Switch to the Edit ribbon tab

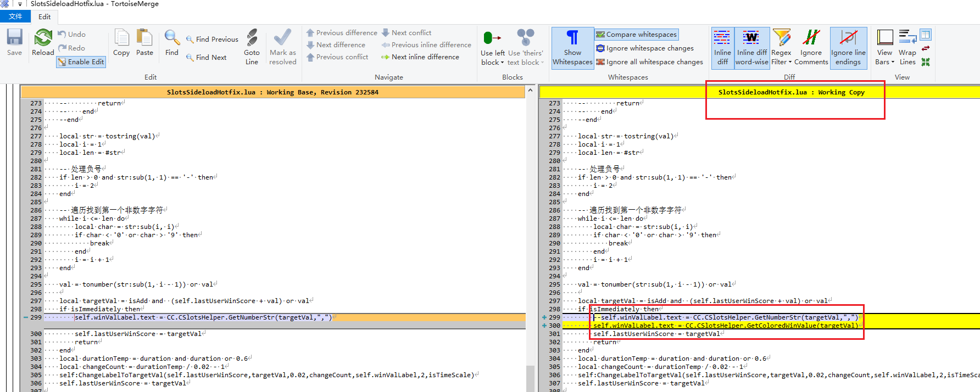pos(44,16)
